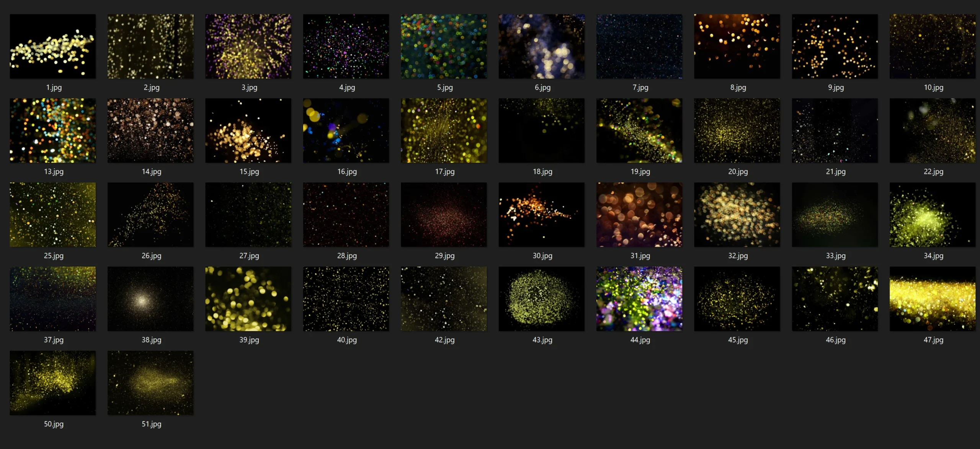Image resolution: width=980 pixels, height=449 pixels.
Task: Pick the 25.jpg gold dust thumbnail
Action: coord(53,215)
